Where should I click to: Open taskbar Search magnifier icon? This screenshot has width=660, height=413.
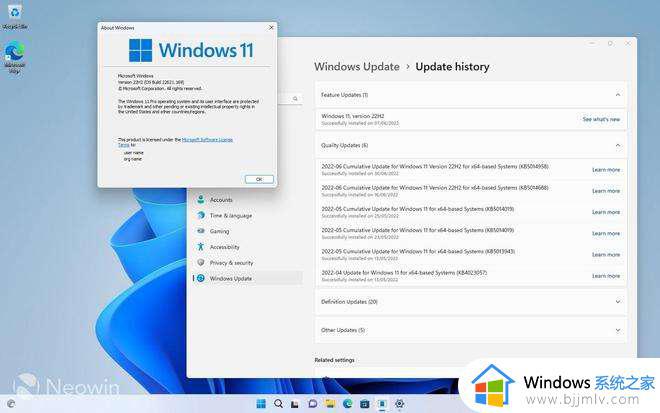click(278, 404)
